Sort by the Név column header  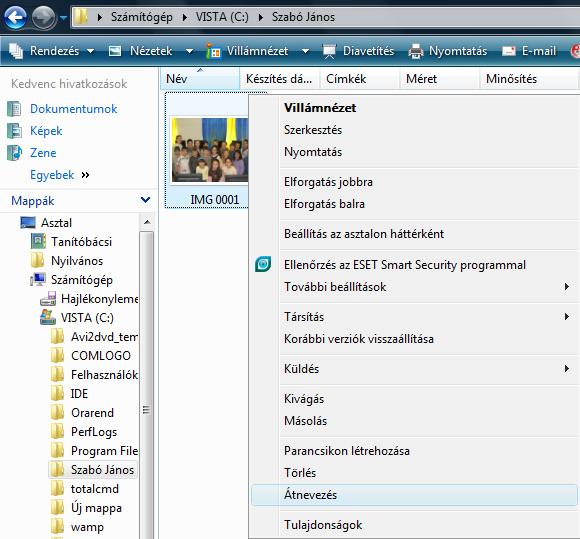click(200, 78)
